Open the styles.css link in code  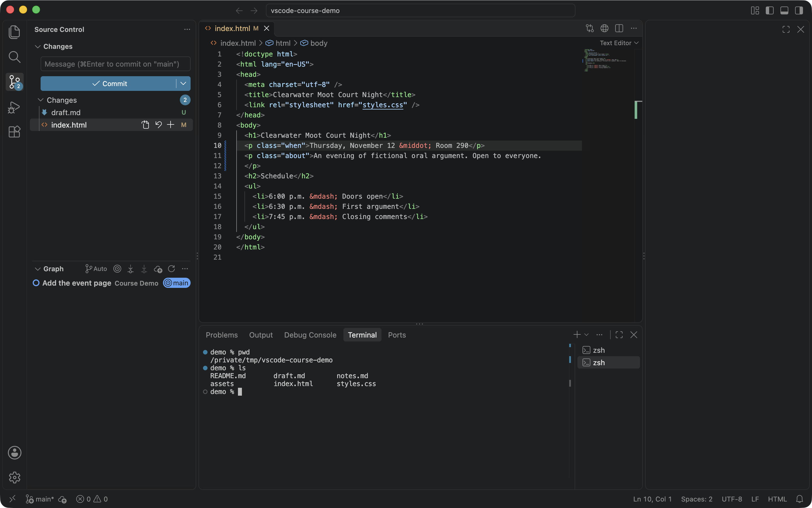coord(383,105)
